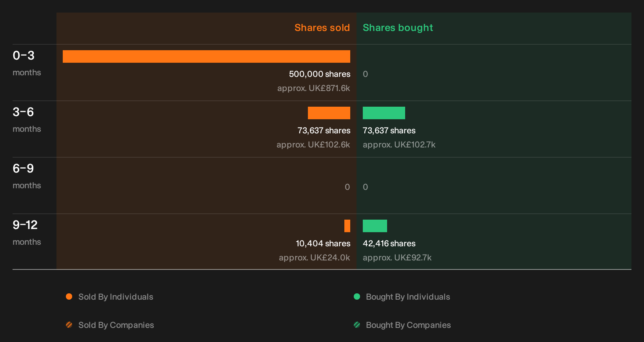Click the Shares sold column header

click(x=322, y=28)
